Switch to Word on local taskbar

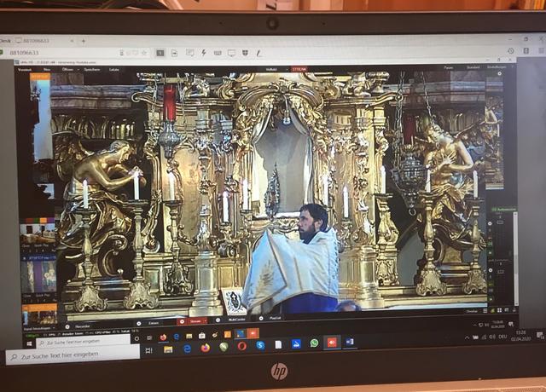[x=350, y=342]
